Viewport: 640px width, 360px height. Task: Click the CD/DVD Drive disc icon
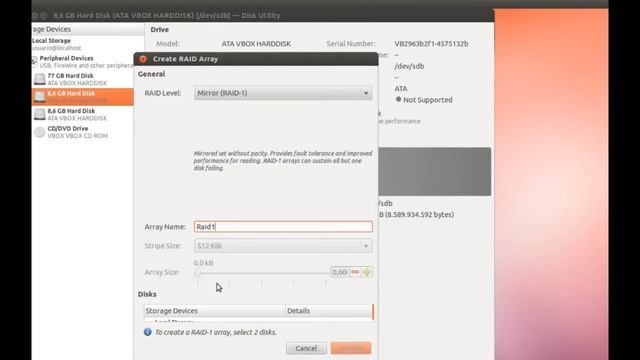pos(40,132)
